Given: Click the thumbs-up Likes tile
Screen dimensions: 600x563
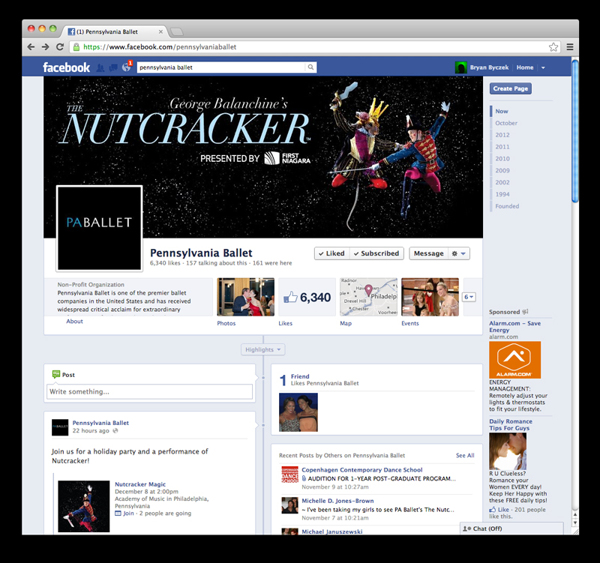Looking at the screenshot, I should 307,297.
